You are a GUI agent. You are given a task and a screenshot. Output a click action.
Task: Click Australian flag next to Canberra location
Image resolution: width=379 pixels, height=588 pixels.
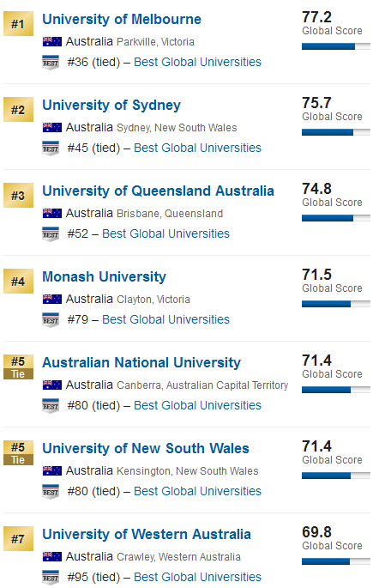tap(52, 385)
